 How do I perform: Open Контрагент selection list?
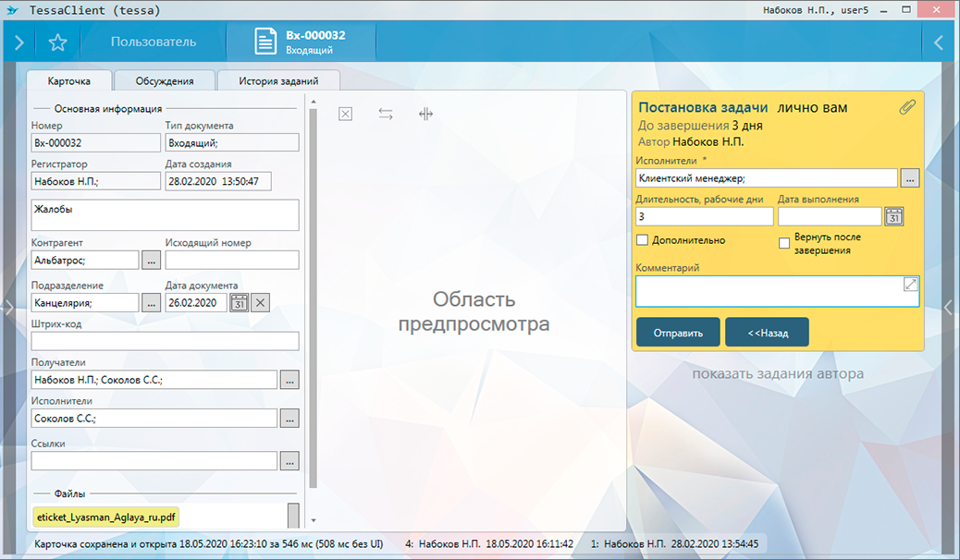coord(151,261)
